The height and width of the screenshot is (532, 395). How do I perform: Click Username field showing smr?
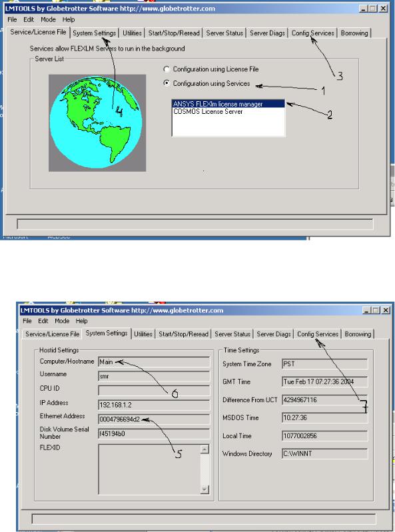[154, 376]
